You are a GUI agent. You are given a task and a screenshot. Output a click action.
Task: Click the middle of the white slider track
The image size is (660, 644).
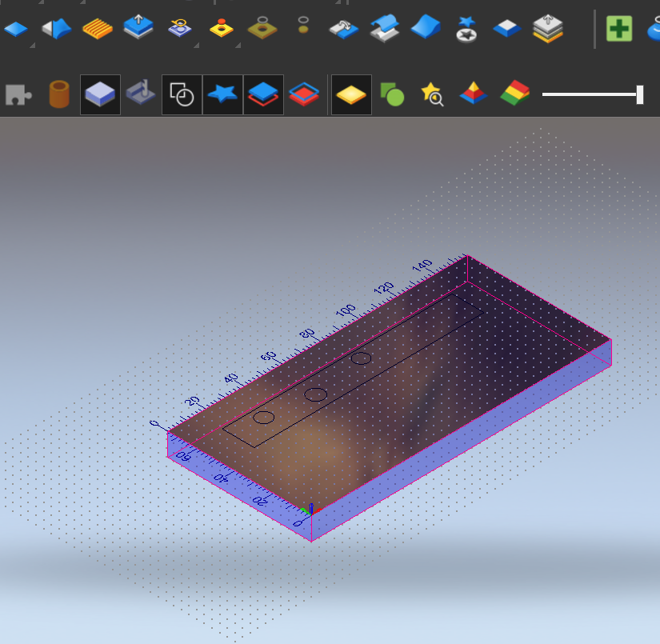[x=590, y=94]
